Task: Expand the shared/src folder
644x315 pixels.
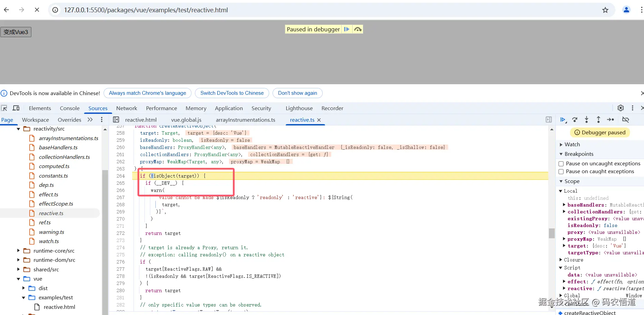Action: click(x=18, y=269)
